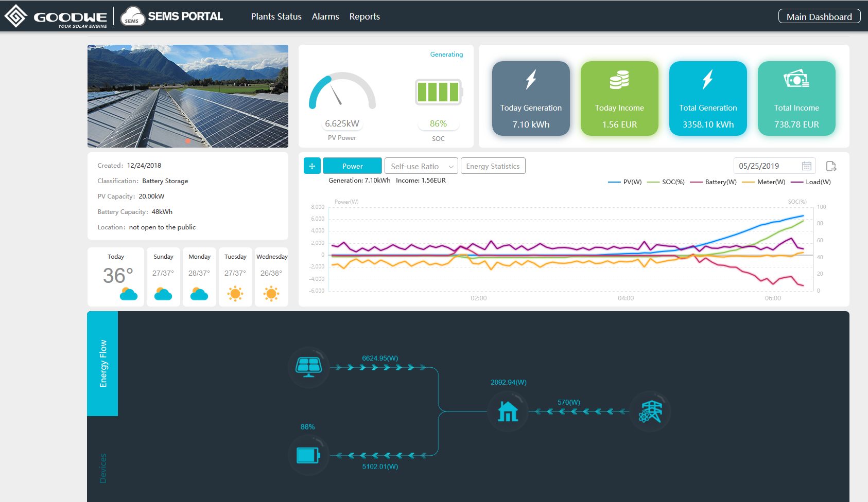The height and width of the screenshot is (502, 868).
Task: Toggle the Battery(W) legend series
Action: pos(714,182)
